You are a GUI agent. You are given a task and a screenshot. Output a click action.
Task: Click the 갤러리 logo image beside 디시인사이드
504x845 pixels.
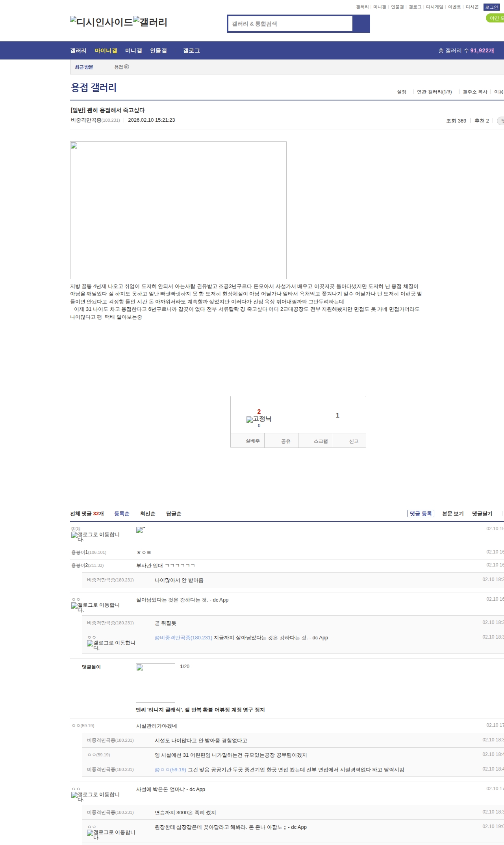tap(150, 22)
